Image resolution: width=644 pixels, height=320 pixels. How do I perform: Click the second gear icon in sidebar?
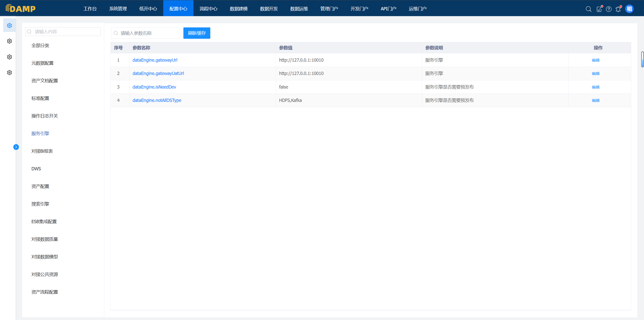pyautogui.click(x=10, y=41)
